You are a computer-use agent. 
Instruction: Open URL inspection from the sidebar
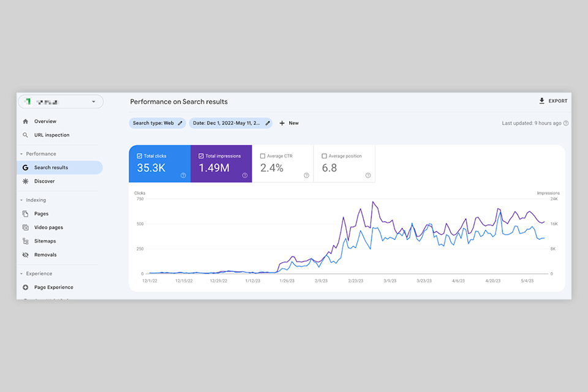tap(51, 135)
